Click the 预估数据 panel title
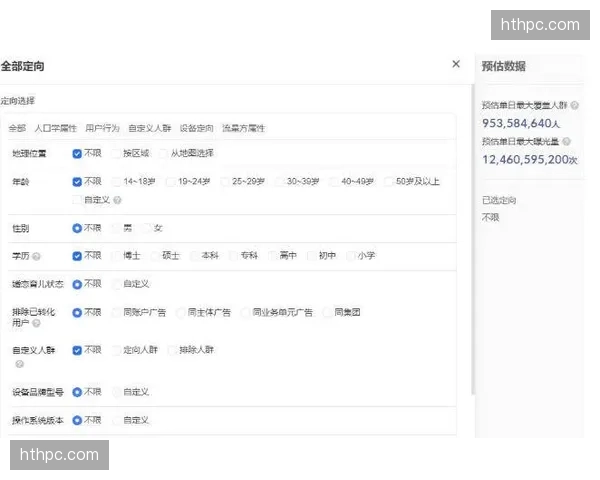Screen dimensions: 600x480 pos(504,66)
